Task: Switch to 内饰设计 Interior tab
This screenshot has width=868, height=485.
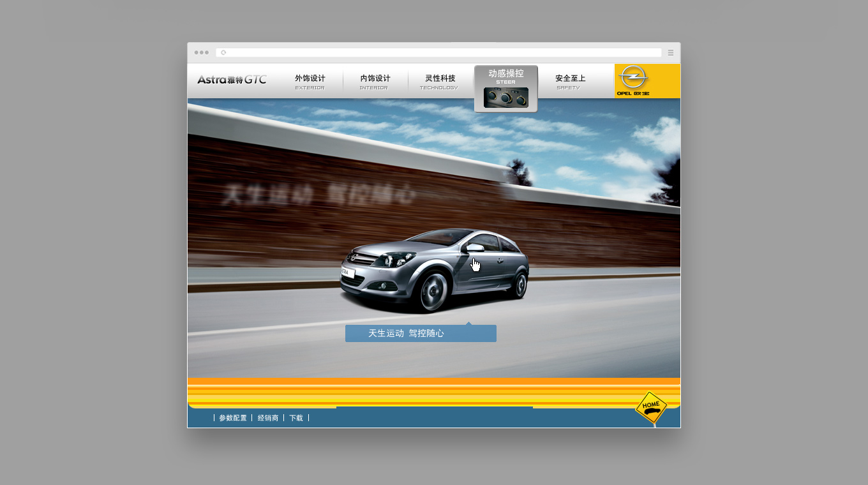Action: pos(375,81)
